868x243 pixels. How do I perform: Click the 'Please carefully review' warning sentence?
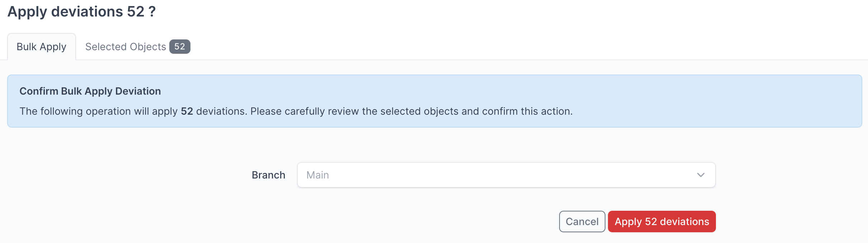411,111
